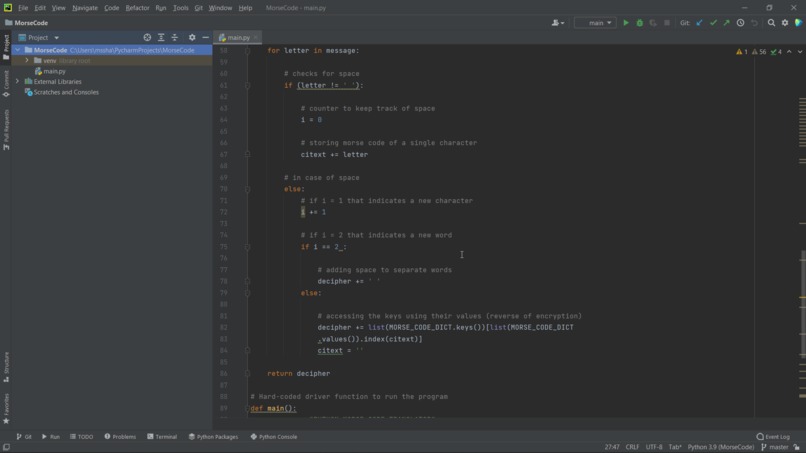Open the View menu
Viewport: 806px width, 453px height.
pos(59,8)
